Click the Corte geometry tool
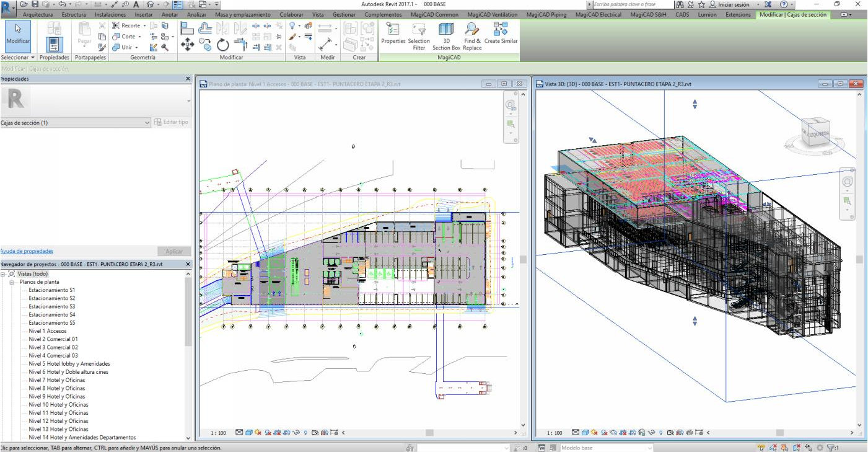 pos(123,36)
